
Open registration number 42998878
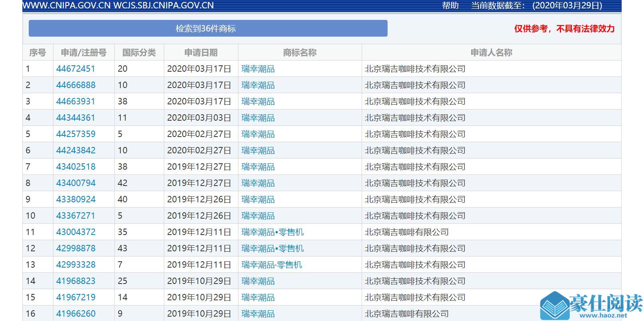tap(76, 249)
